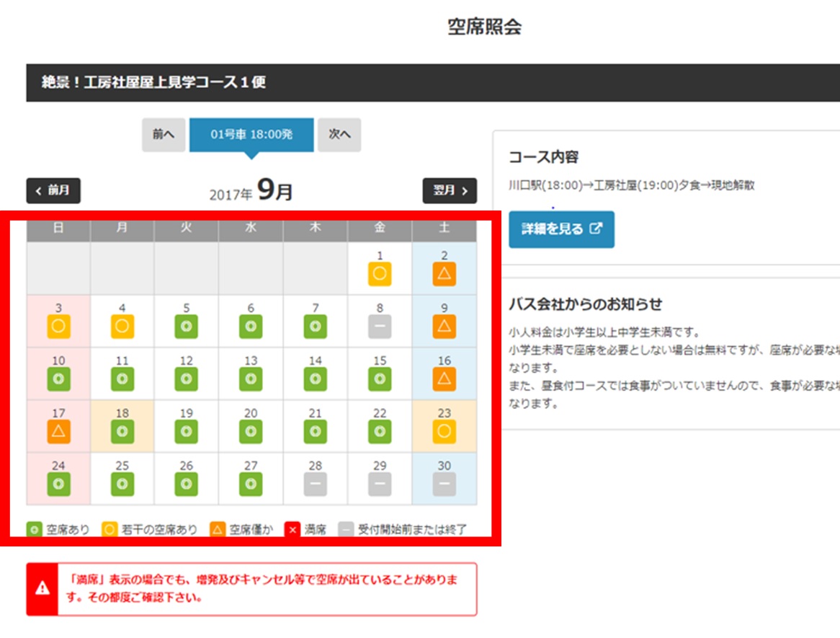Viewport: 840px width, 638px height.
Task: Click the green availability icon on September 5
Action: pyautogui.click(x=187, y=327)
